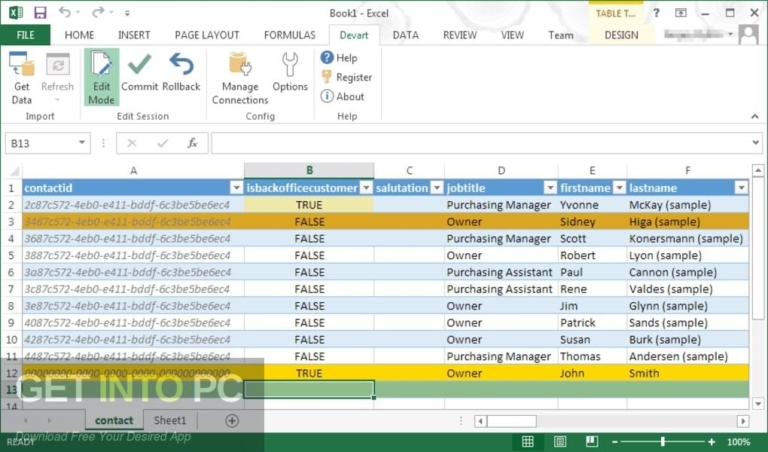768x452 pixels.
Task: Switch to the Sheet1 tab
Action: pyautogui.click(x=169, y=420)
